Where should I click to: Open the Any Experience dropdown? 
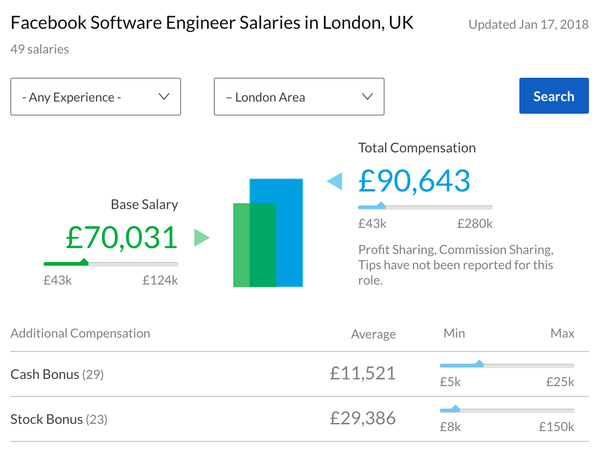pyautogui.click(x=96, y=97)
